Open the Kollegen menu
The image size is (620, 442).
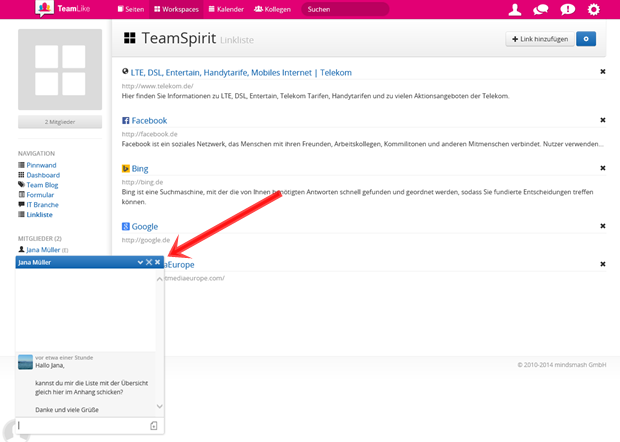coord(272,9)
